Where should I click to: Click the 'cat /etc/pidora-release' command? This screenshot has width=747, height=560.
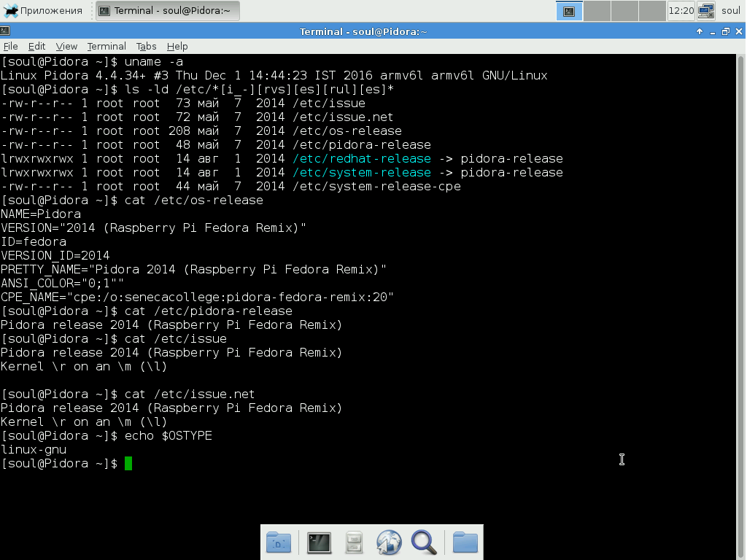coord(208,311)
